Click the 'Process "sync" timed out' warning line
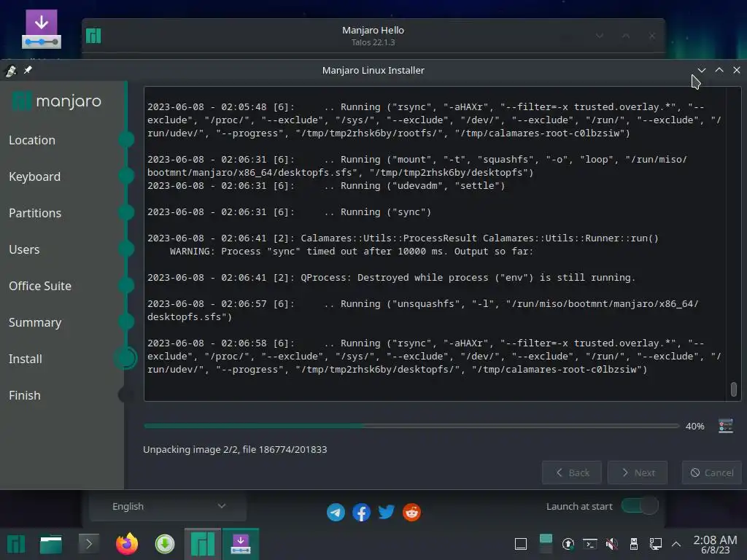Screen dimensions: 747x560 click(352, 252)
